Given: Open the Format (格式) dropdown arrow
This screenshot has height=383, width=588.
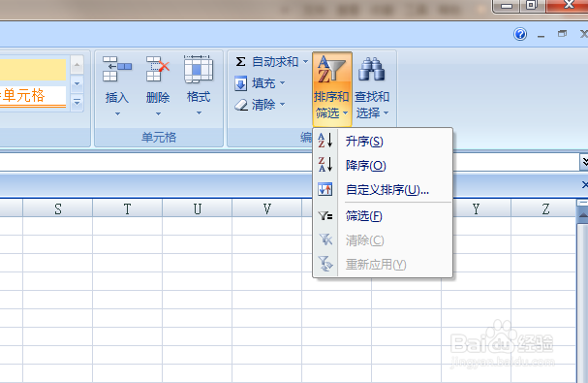Looking at the screenshot, I should (199, 112).
